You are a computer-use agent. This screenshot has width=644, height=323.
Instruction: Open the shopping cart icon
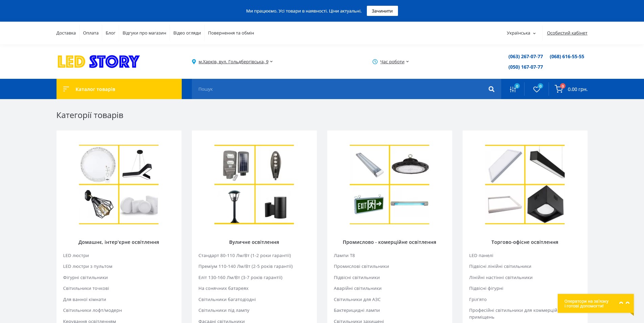pos(559,89)
